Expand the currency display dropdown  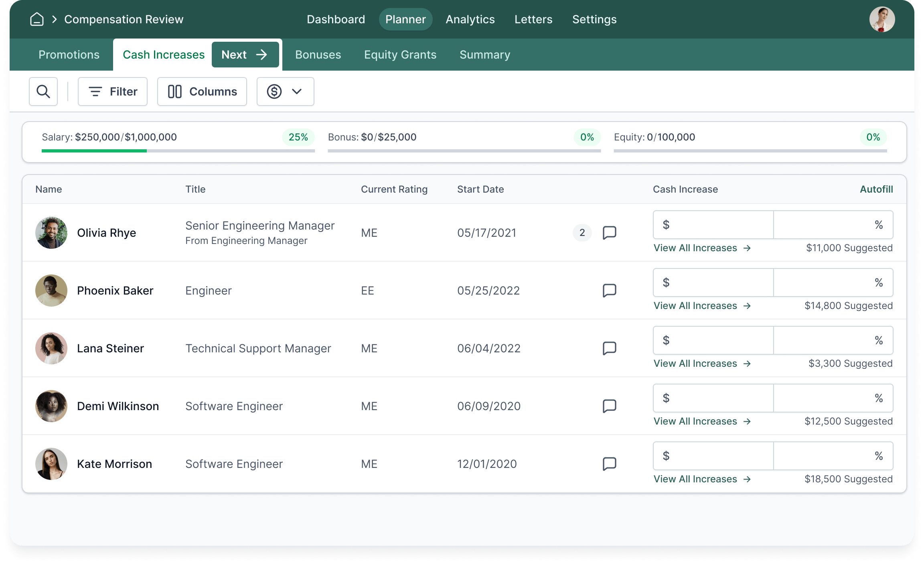point(285,91)
